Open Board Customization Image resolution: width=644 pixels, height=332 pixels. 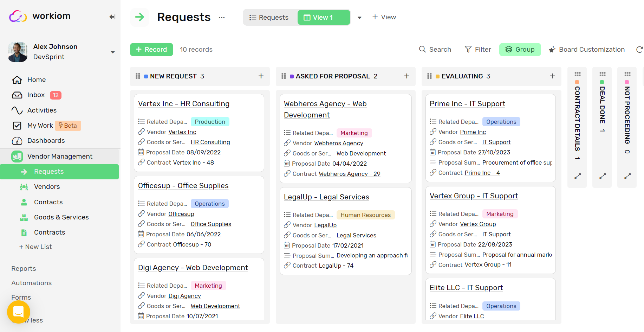click(586, 49)
